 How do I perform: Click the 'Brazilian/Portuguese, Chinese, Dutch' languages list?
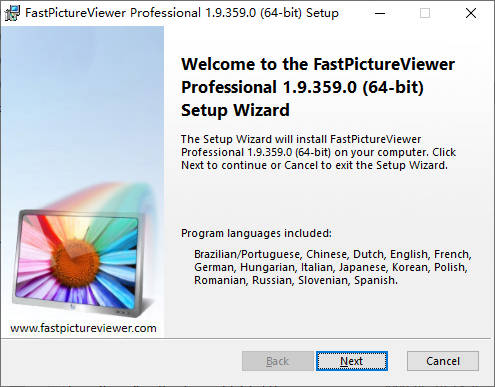(333, 267)
